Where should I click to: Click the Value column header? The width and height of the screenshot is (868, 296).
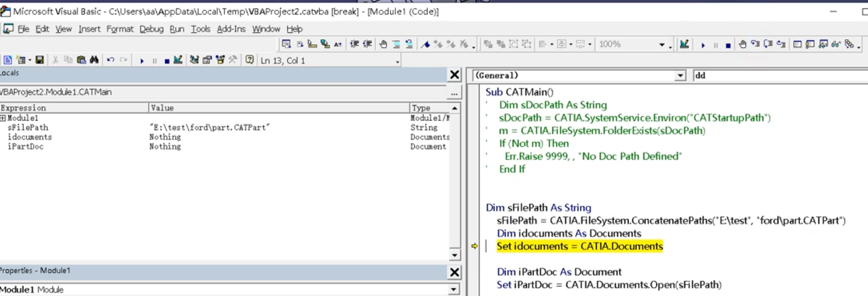pyautogui.click(x=279, y=108)
